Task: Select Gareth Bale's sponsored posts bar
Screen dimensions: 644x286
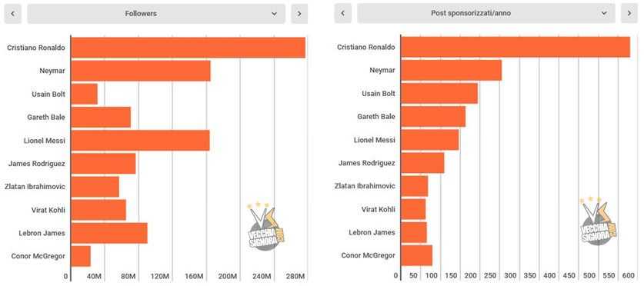Action: coord(433,117)
